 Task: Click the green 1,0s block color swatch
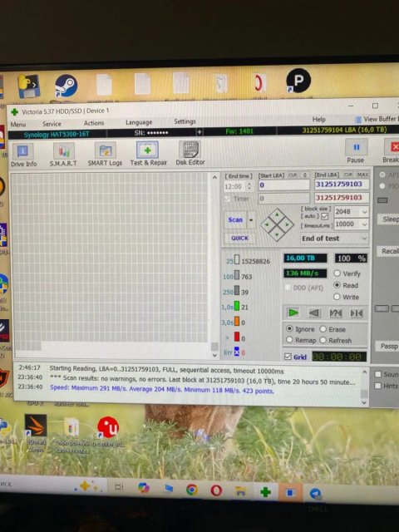pyautogui.click(x=237, y=307)
